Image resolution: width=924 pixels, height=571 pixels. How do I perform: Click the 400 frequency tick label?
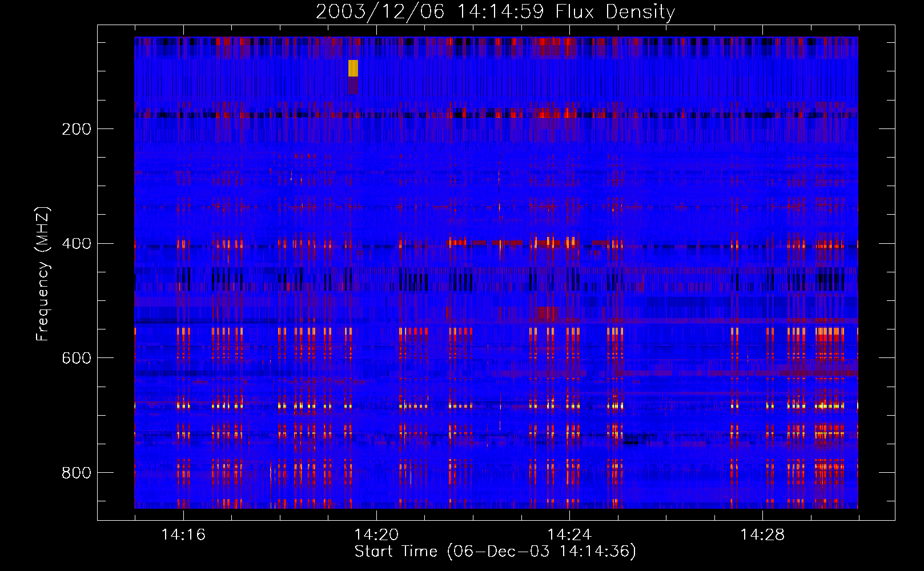pyautogui.click(x=77, y=244)
